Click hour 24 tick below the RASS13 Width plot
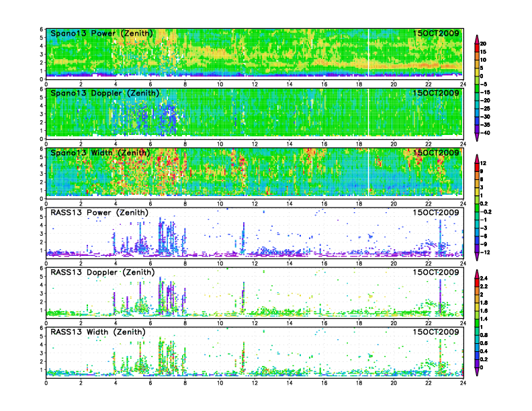 [x=463, y=383]
